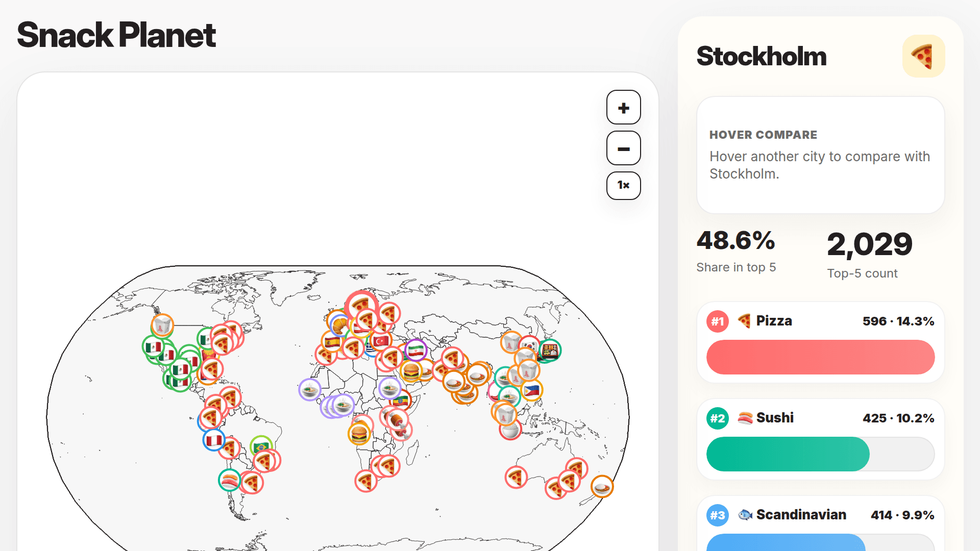Click the Snack Planet title

click(x=116, y=35)
